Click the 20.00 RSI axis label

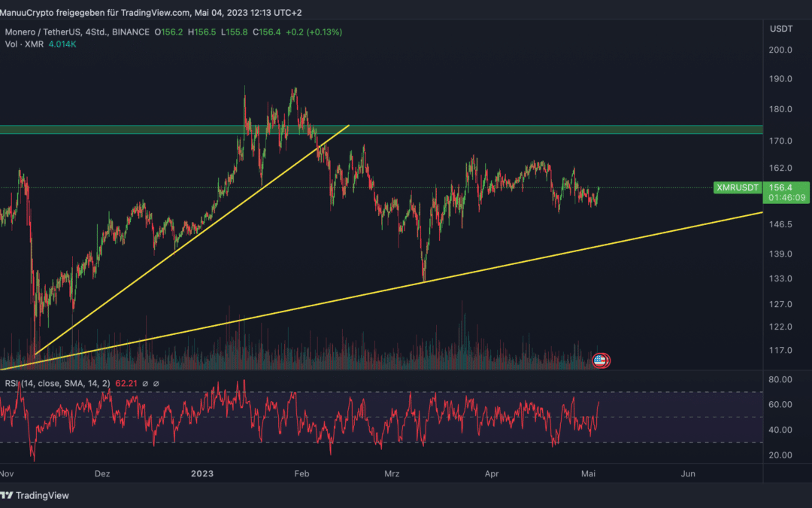coord(780,455)
